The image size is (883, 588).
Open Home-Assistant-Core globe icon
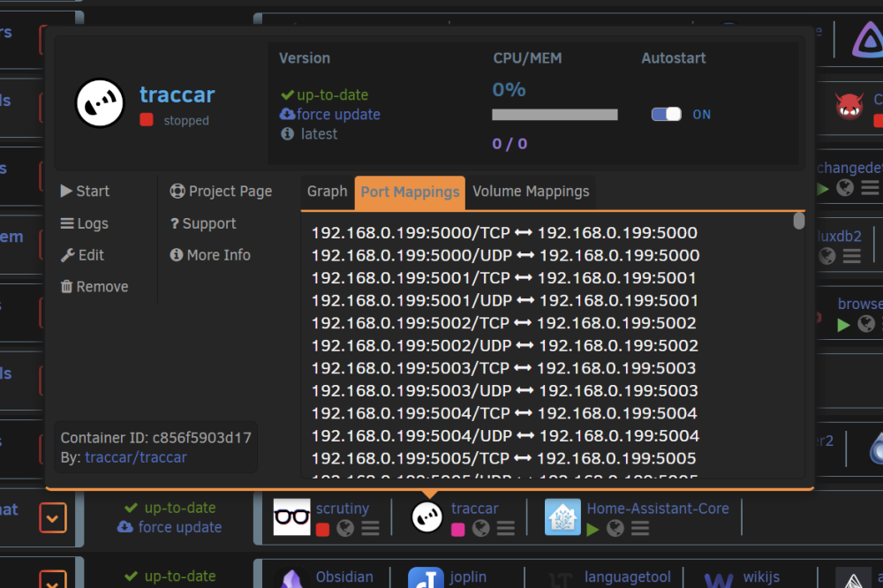pos(615,528)
